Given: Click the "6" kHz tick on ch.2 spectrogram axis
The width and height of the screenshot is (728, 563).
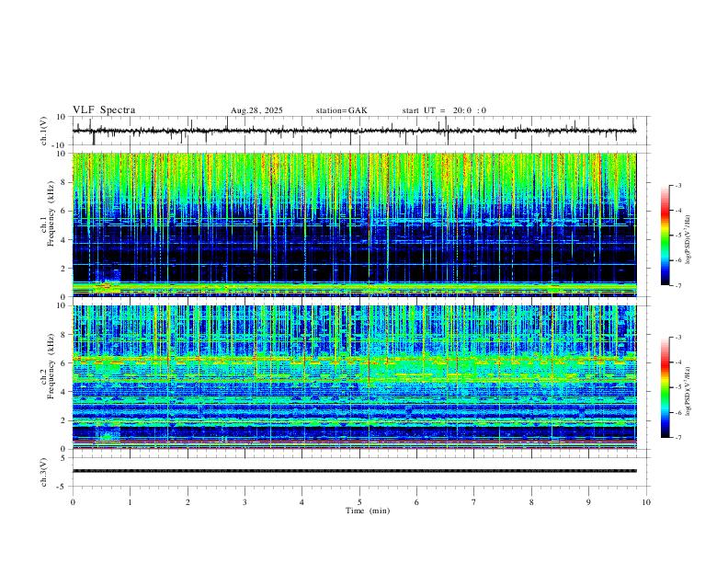Looking at the screenshot, I should 63,363.
